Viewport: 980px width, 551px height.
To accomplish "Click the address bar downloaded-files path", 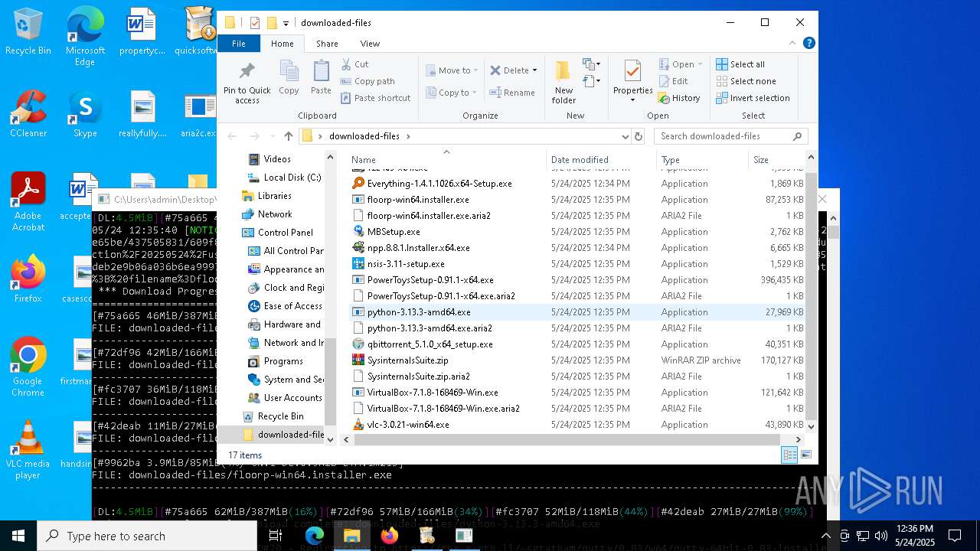I will click(x=364, y=136).
